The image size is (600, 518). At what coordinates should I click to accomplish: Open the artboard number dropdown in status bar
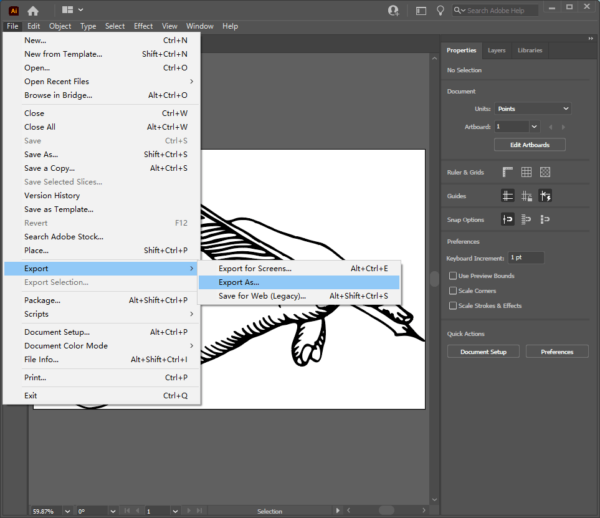[x=175, y=511]
